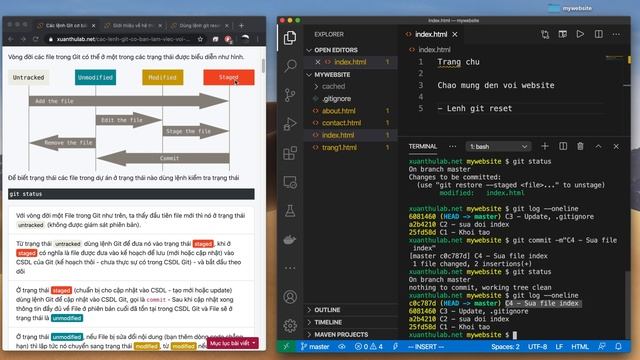
Task: Switch to third browser tab 'Dùng lệnh git reset'
Action: coord(199,25)
